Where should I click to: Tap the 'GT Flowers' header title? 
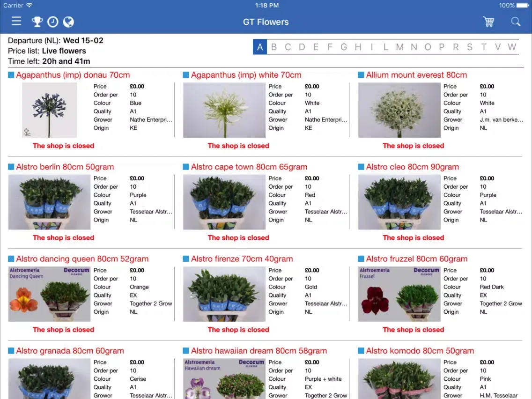coord(266,22)
